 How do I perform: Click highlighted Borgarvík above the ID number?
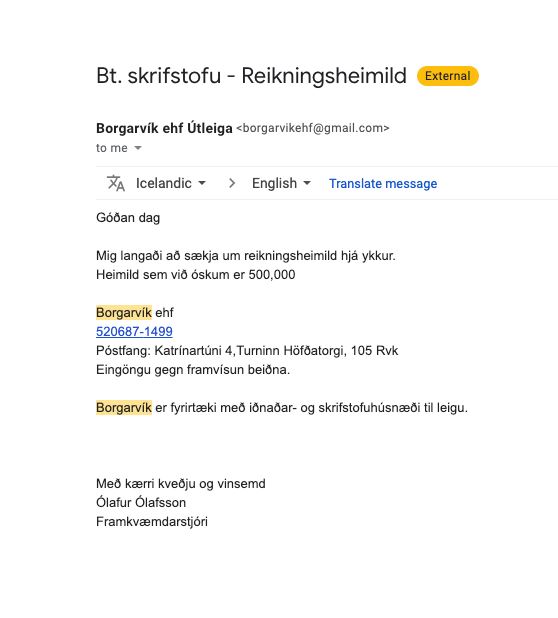[x=124, y=313]
